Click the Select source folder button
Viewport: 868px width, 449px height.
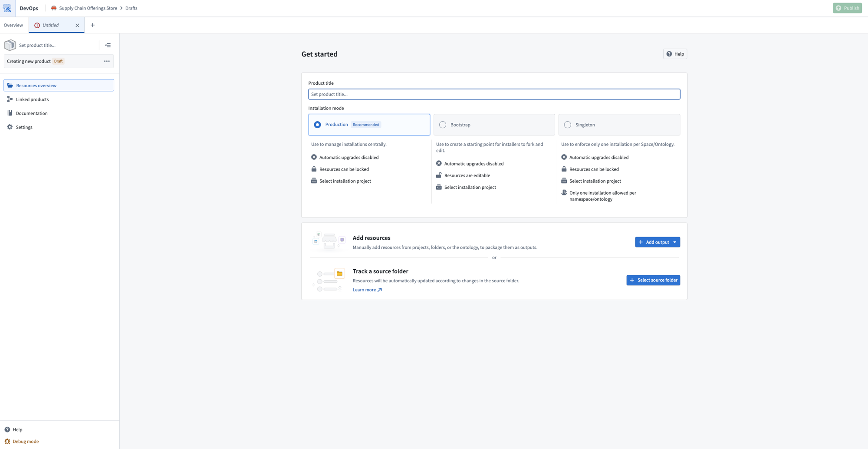(653, 280)
